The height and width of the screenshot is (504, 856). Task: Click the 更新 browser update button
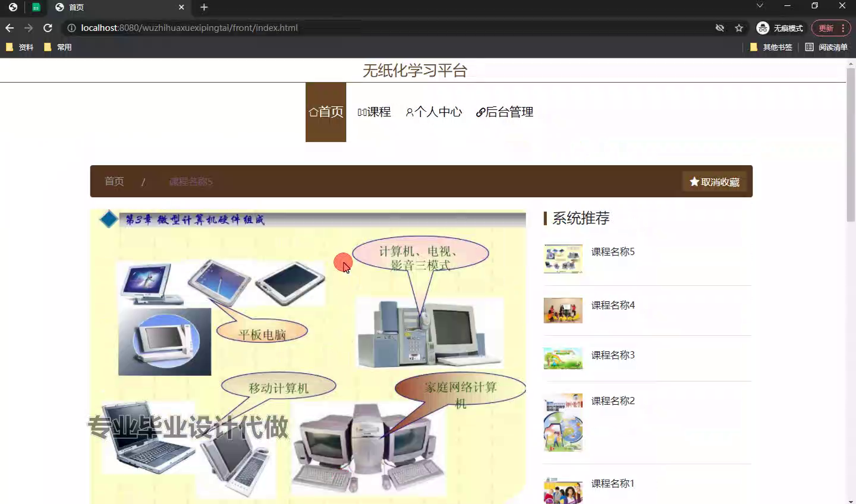[x=830, y=28]
